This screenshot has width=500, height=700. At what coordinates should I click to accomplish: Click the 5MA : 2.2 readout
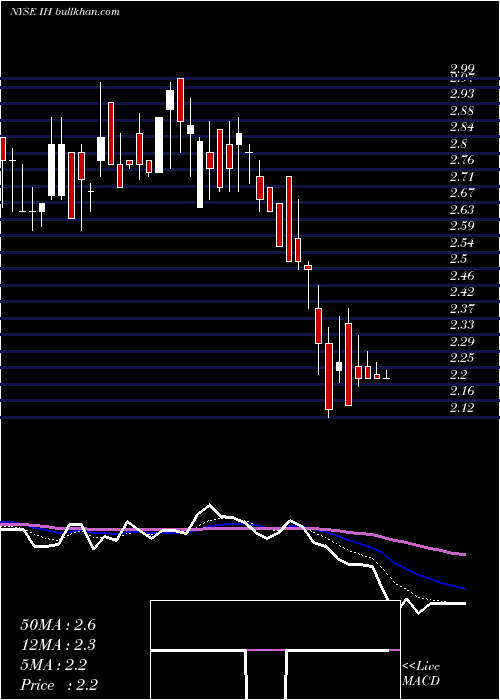point(54,665)
